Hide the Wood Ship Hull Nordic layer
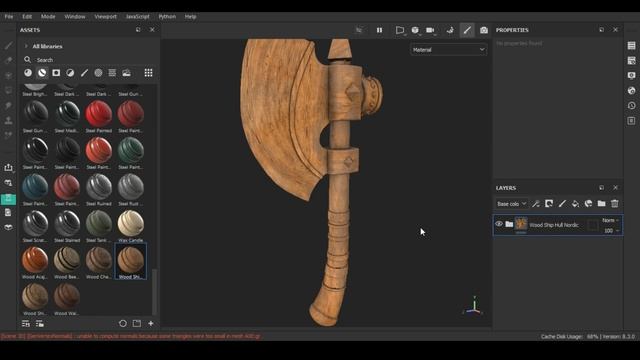This screenshot has height=360, width=640. pyautogui.click(x=499, y=224)
